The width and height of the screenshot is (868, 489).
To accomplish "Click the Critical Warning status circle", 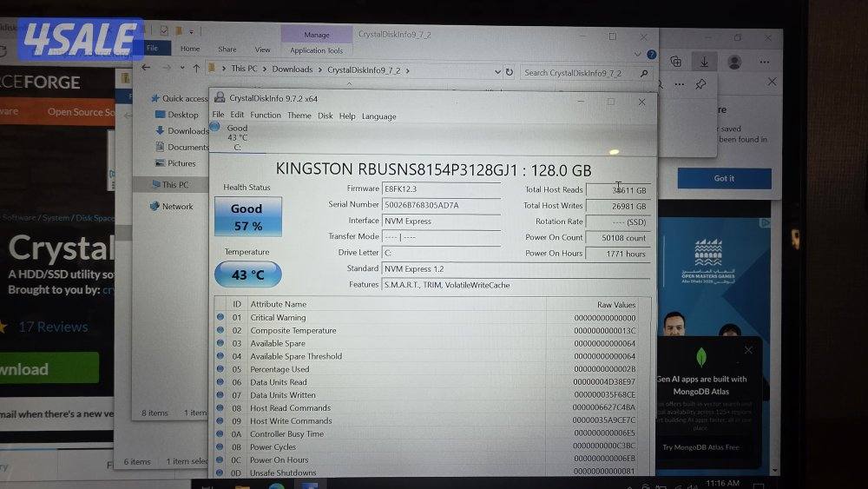I will pyautogui.click(x=220, y=318).
